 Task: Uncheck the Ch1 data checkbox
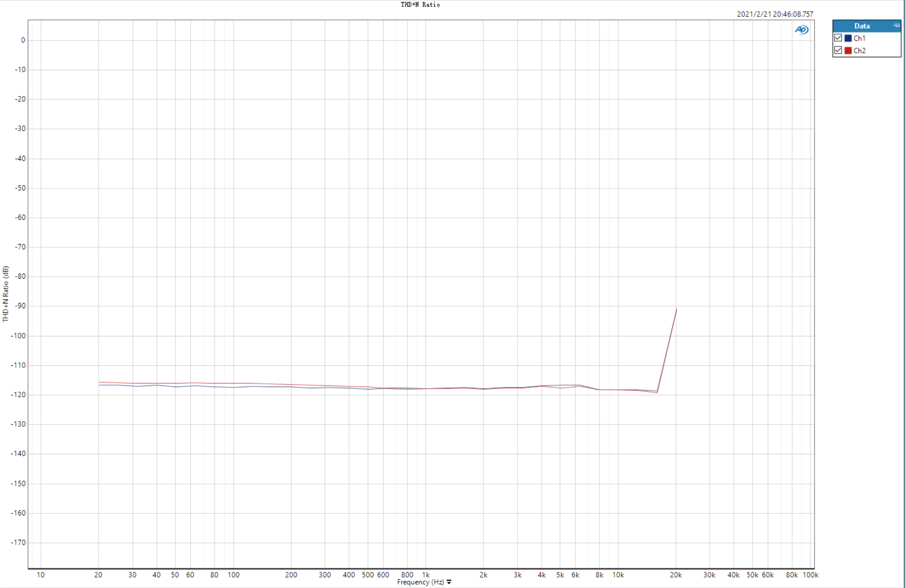[838, 38]
